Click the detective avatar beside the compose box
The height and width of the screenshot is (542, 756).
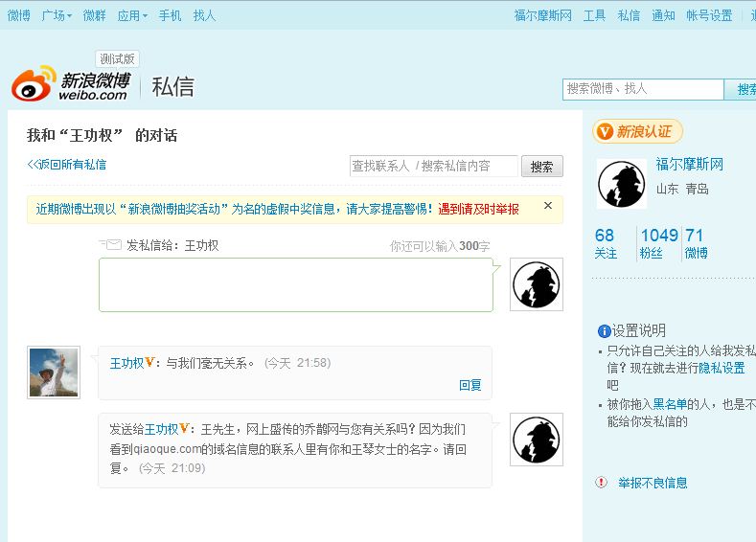(537, 284)
